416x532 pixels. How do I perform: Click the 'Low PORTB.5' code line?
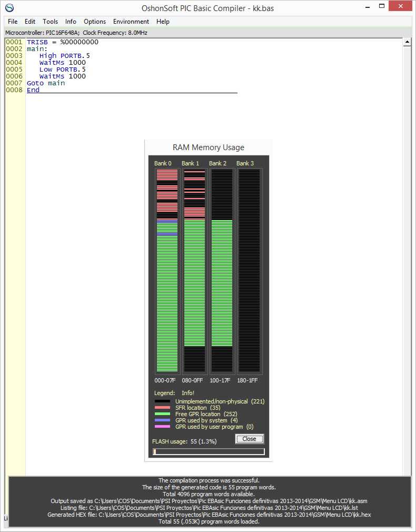(x=63, y=69)
